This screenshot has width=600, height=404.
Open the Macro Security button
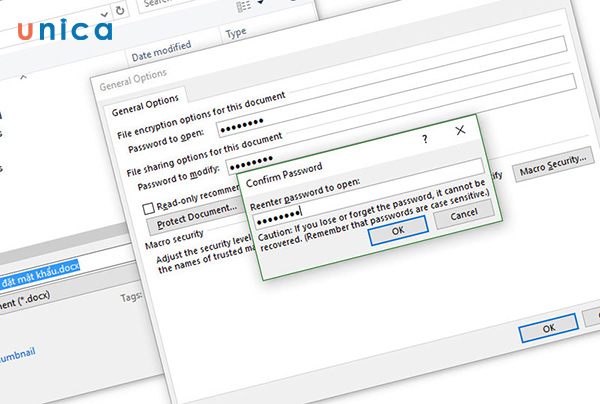pos(553,164)
